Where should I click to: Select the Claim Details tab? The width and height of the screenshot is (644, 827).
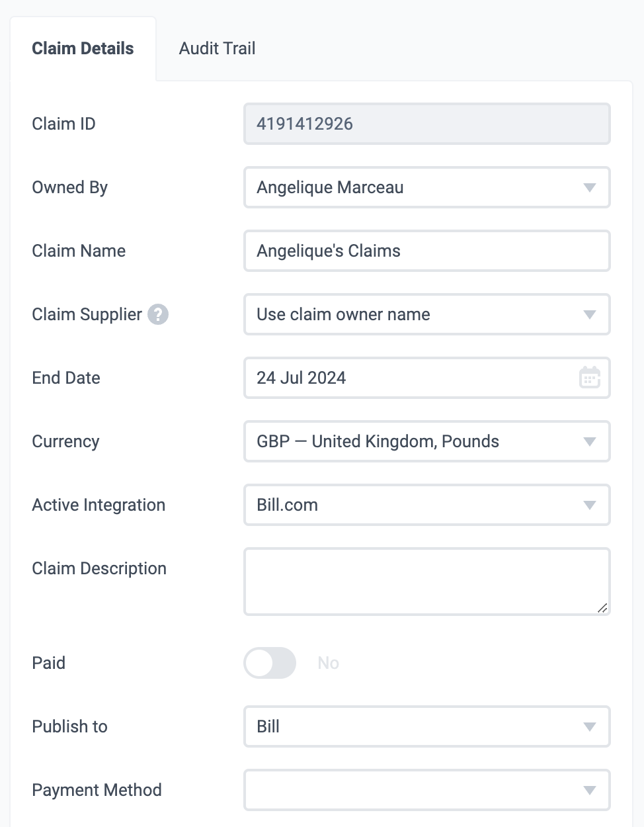83,48
